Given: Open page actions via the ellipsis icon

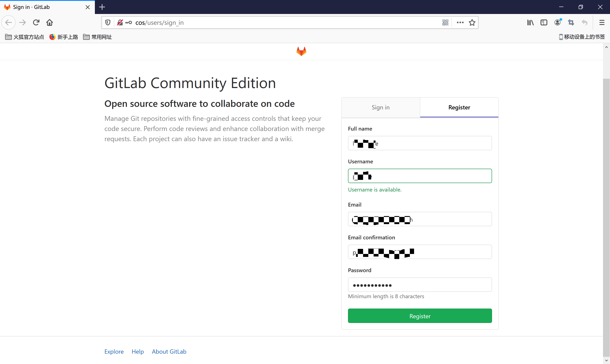Looking at the screenshot, I should coord(460,22).
